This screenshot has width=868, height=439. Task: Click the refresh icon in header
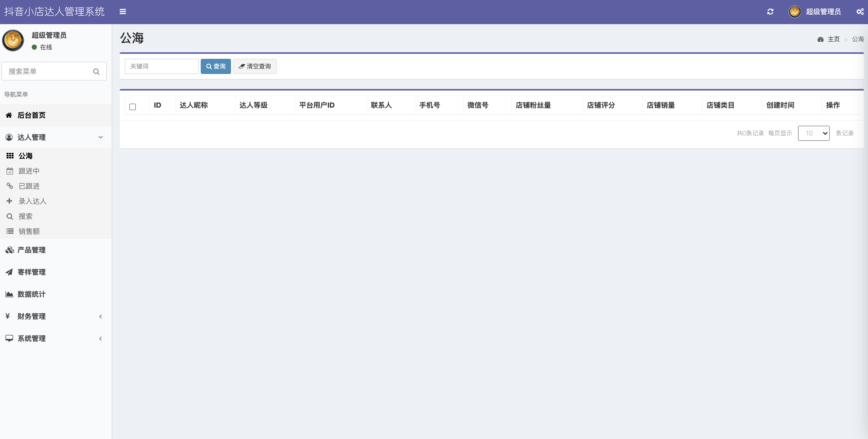click(x=770, y=12)
